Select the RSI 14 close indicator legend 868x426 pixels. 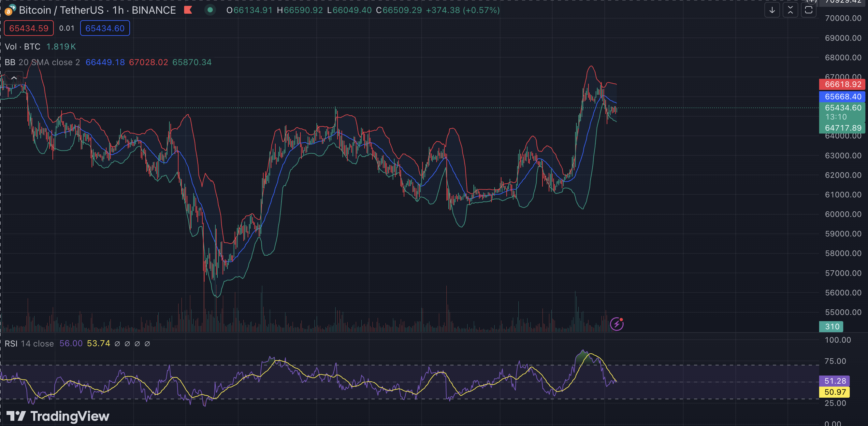[x=29, y=344]
